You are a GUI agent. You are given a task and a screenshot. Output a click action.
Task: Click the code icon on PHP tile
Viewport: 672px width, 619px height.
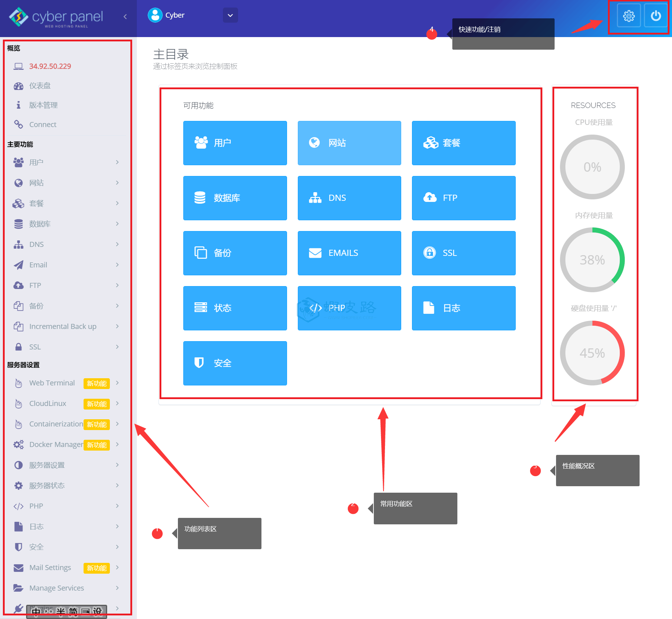315,308
